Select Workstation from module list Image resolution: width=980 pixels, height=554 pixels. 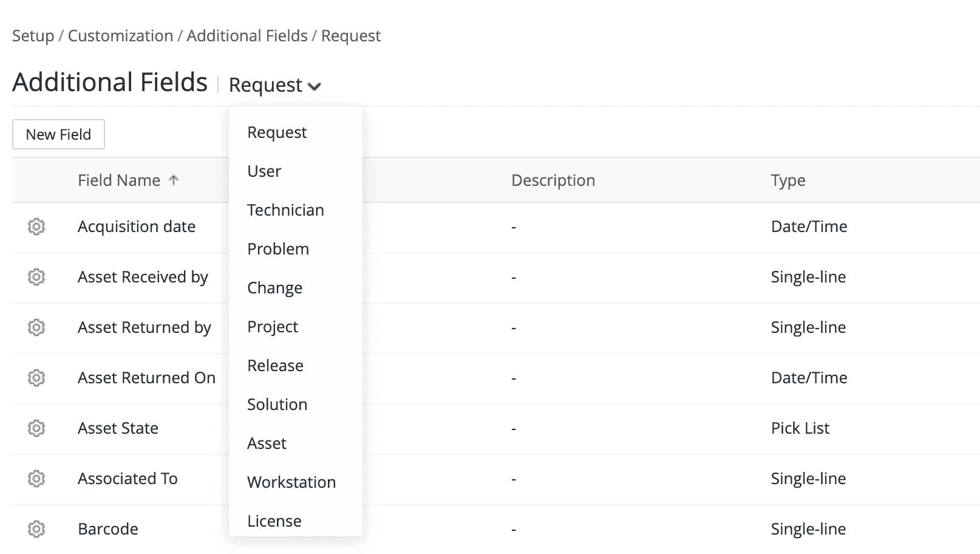point(291,482)
